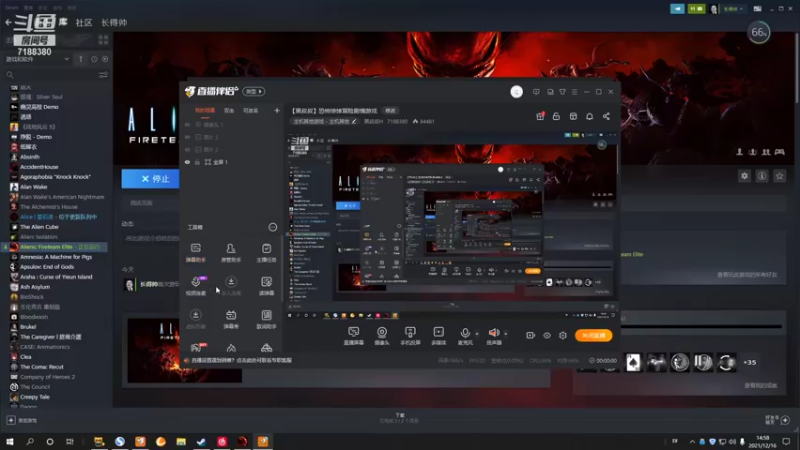This screenshot has width=800, height=450.
Task: Open the streaming app mode pill next to the logo
Action: point(254,91)
